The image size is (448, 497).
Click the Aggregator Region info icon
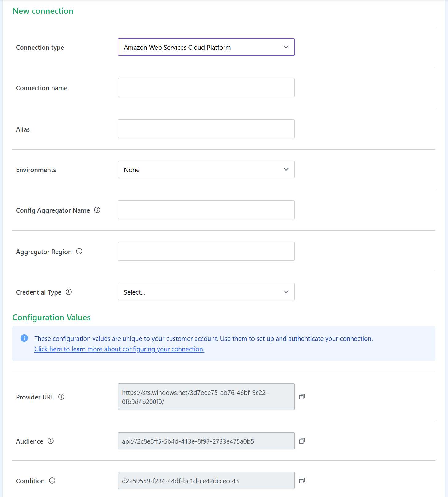pos(79,252)
